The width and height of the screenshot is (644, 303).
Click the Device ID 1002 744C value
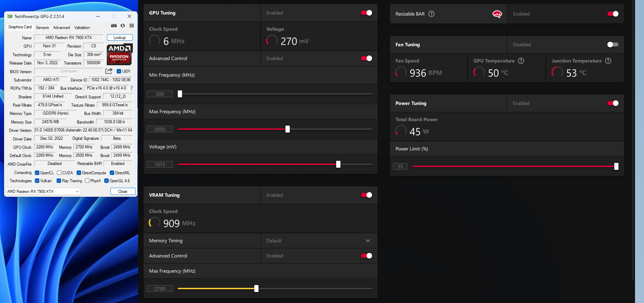[x=111, y=80]
